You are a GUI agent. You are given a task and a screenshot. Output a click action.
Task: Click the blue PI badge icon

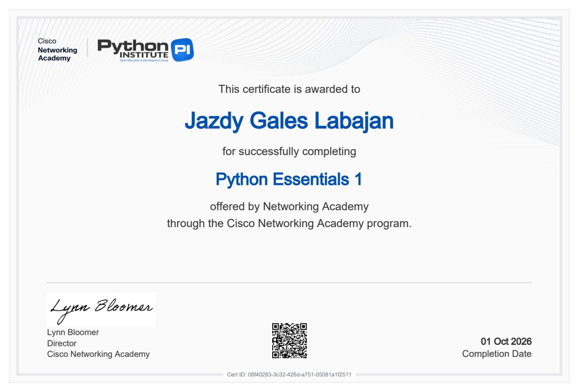point(183,49)
